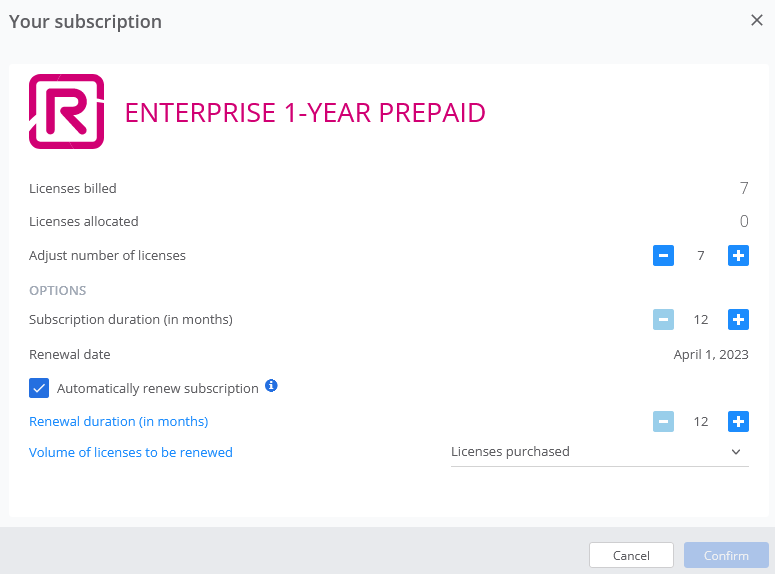The height and width of the screenshot is (574, 775).
Task: Click the pink R logo
Action: coord(67,112)
